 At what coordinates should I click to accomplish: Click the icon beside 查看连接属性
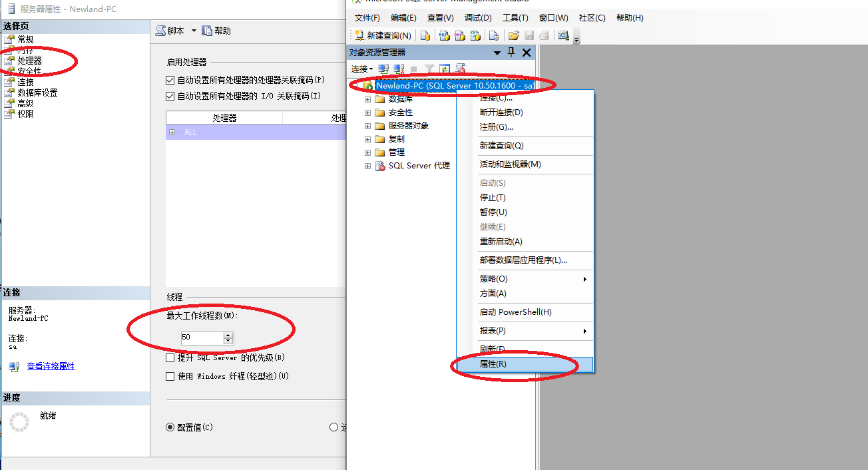pos(14,367)
